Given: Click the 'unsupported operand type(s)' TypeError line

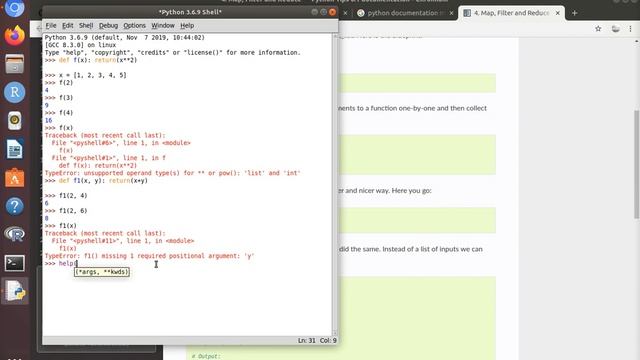Looking at the screenshot, I should click(x=173, y=173).
